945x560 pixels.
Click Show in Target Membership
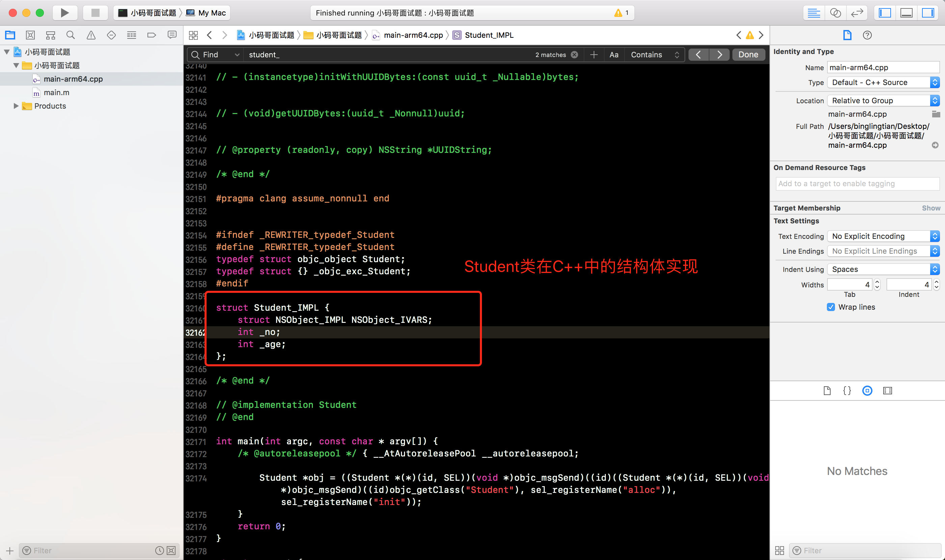[x=930, y=208]
